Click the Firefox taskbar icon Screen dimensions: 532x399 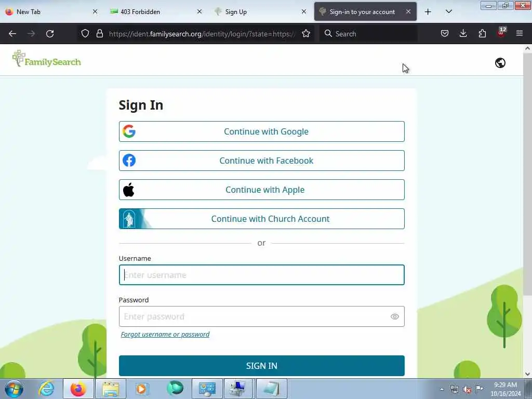click(x=78, y=389)
